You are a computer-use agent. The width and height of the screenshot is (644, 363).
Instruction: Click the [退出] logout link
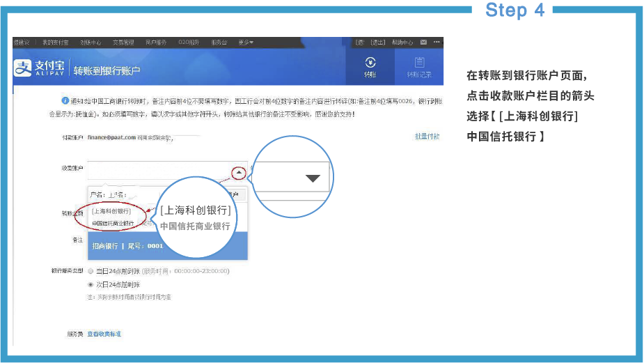tap(378, 43)
